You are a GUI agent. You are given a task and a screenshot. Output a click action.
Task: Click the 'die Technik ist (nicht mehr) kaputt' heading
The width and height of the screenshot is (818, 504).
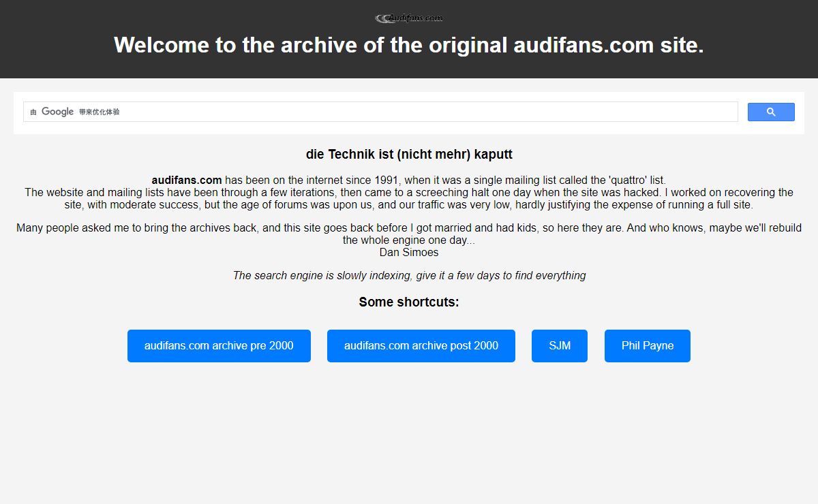click(409, 154)
